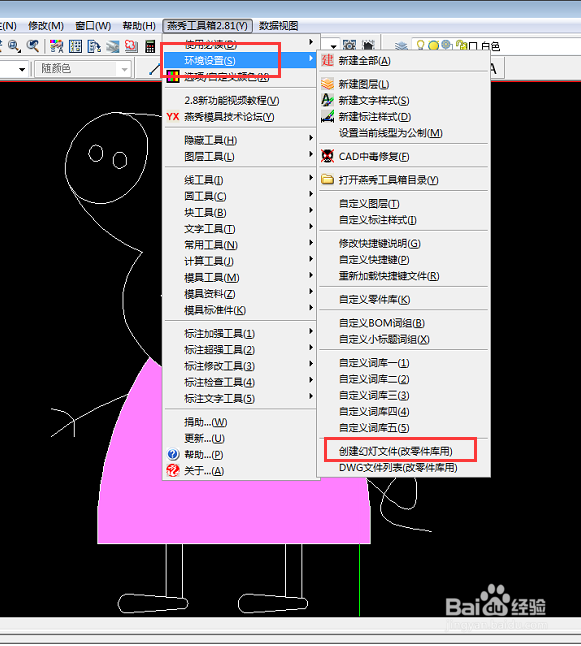
Task: Open dropdown arrow left of 随颜色 box
Action: pyautogui.click(x=22, y=70)
